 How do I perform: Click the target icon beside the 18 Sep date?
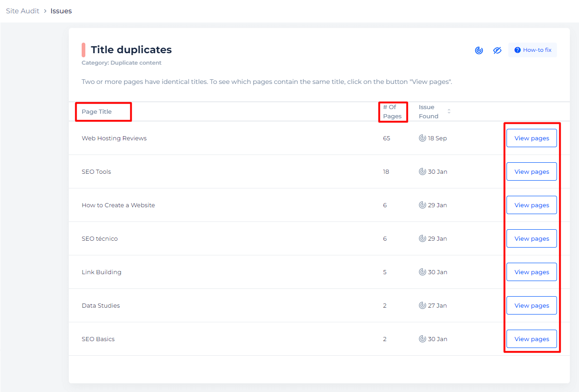423,138
